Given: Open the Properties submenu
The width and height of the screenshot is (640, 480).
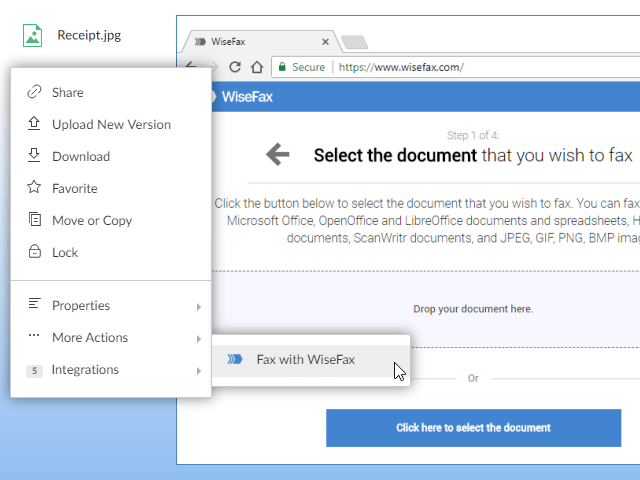Looking at the screenshot, I should pos(111,305).
